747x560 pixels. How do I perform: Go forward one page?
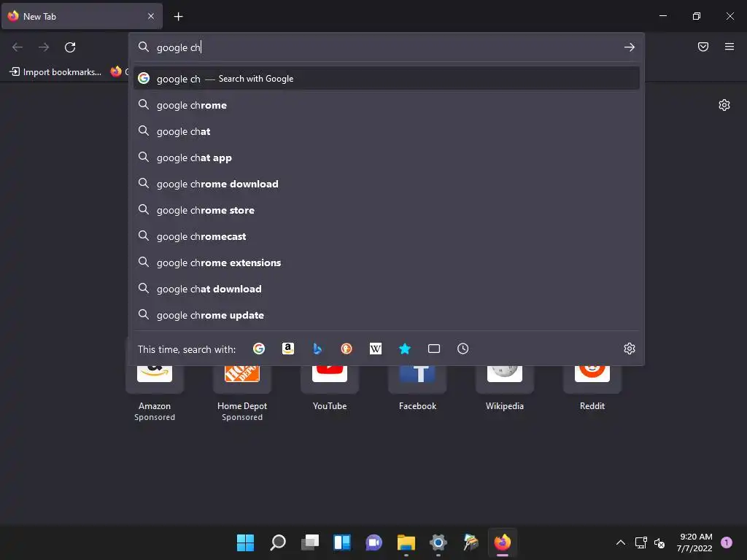pyautogui.click(x=44, y=47)
